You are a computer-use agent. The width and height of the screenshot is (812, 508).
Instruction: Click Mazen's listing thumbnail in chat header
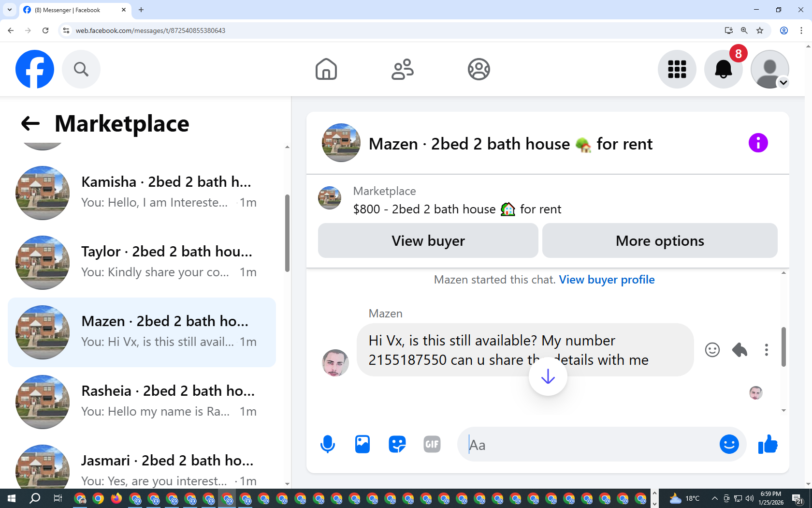(341, 143)
